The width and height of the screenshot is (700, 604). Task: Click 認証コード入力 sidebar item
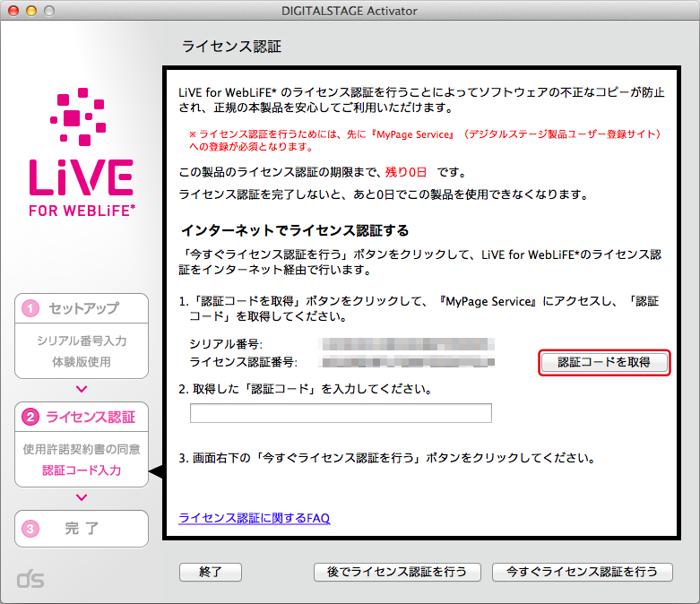click(x=82, y=470)
